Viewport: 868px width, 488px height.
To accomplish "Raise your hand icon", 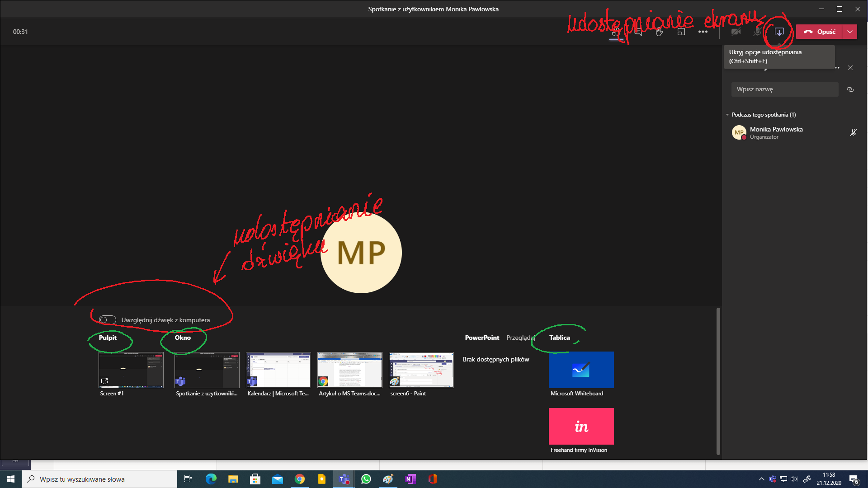I will pyautogui.click(x=660, y=32).
